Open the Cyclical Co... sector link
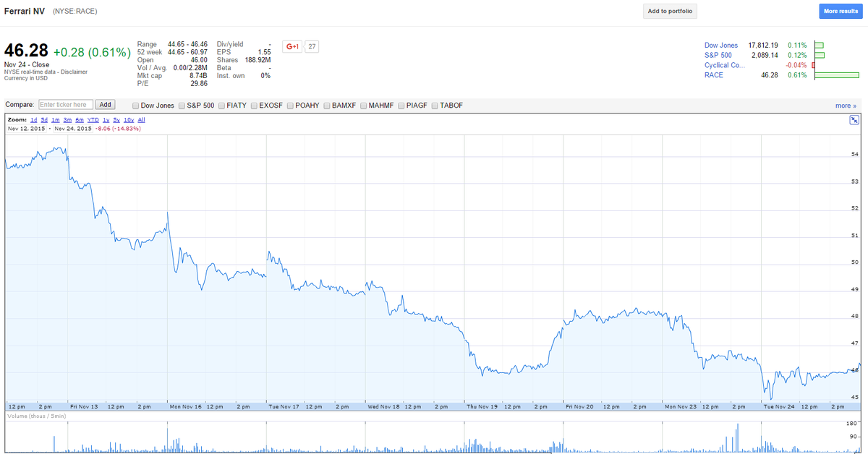 coord(725,65)
